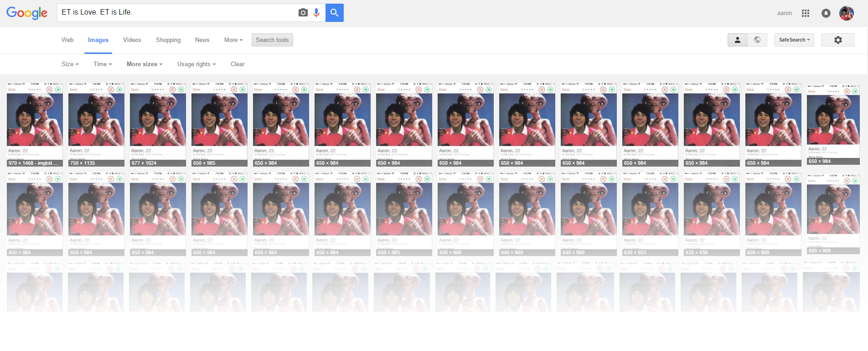
Task: Show private results person icon
Action: pos(737,40)
